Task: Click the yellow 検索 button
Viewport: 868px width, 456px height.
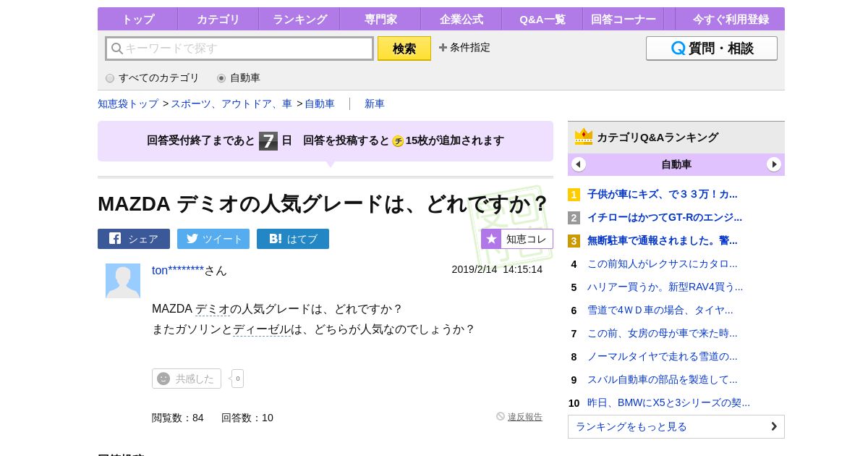Action: (404, 48)
